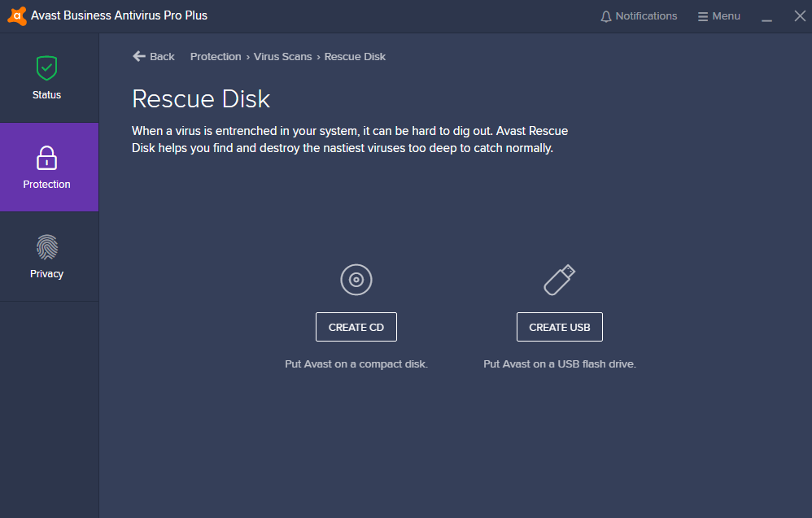Select the Status sidebar tab
This screenshot has width=812, height=518.
(46, 78)
